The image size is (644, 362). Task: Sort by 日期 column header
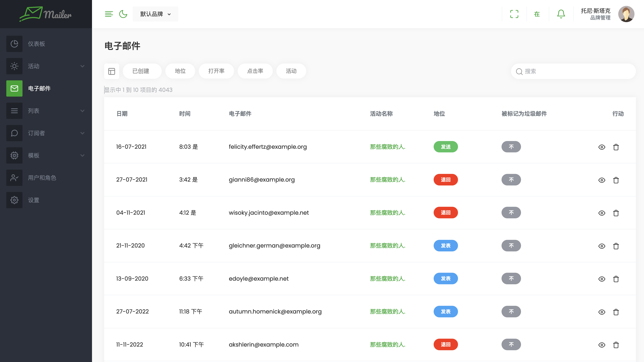pyautogui.click(x=122, y=114)
